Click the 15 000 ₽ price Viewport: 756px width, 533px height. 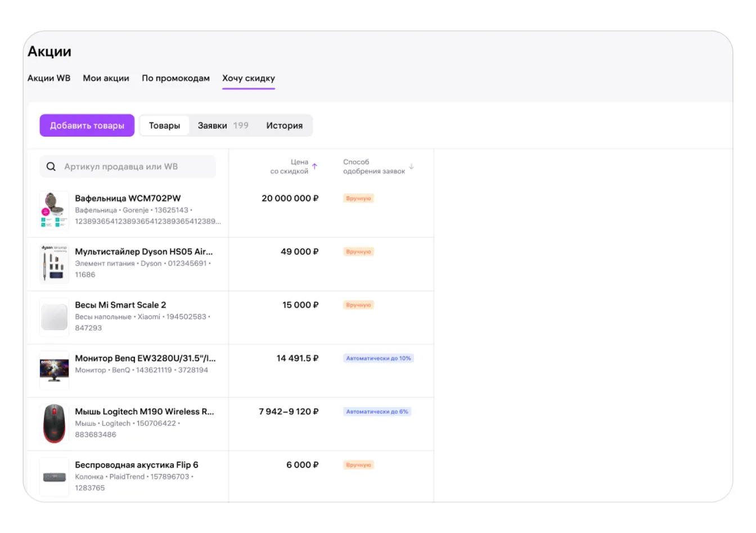pos(300,305)
